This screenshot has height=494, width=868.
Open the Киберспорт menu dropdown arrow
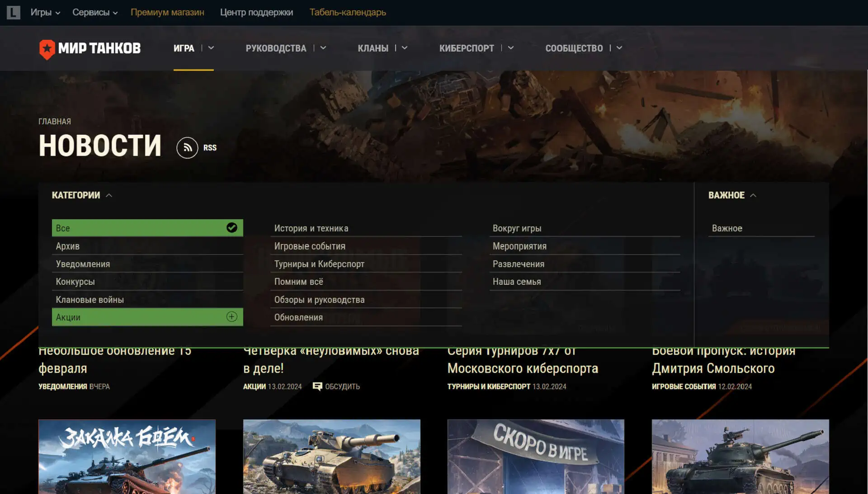pos(511,48)
